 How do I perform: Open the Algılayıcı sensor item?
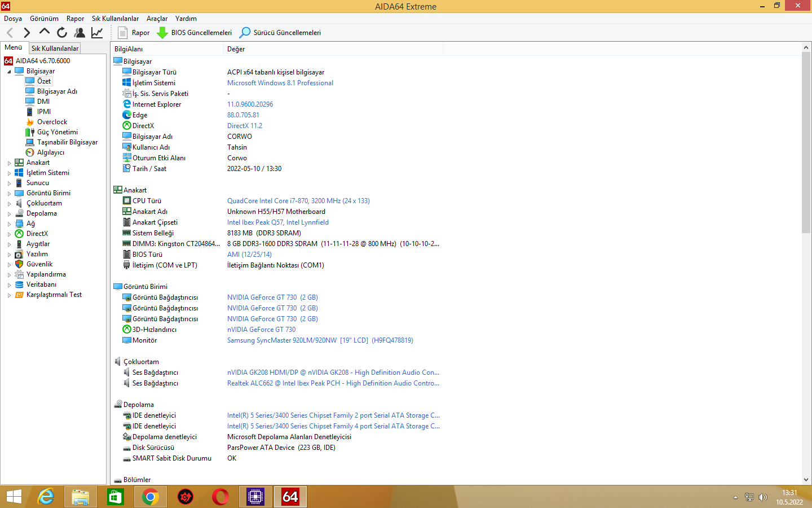click(51, 152)
